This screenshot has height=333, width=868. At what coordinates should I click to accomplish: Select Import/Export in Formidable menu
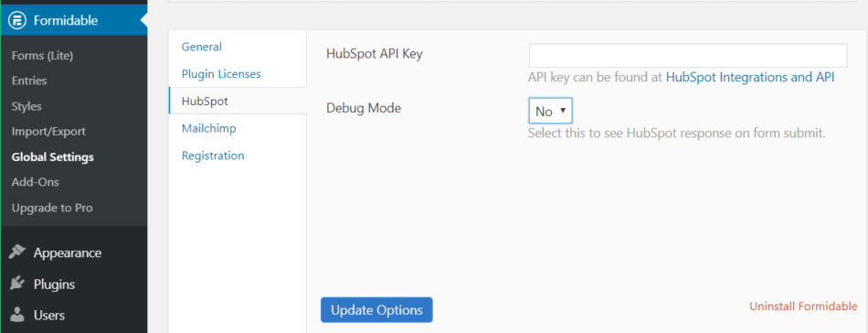pyautogui.click(x=48, y=132)
